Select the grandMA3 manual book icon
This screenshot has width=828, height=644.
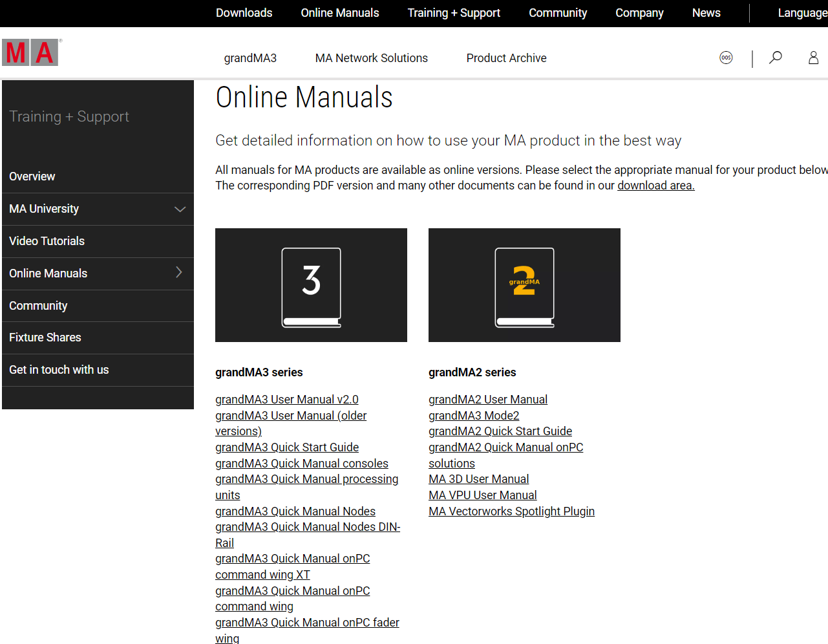point(311,284)
